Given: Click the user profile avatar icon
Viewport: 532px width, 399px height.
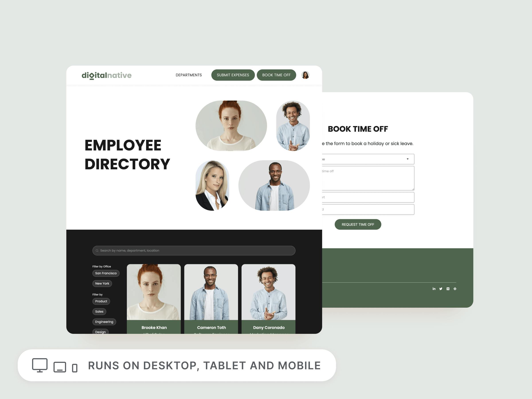Looking at the screenshot, I should [305, 75].
